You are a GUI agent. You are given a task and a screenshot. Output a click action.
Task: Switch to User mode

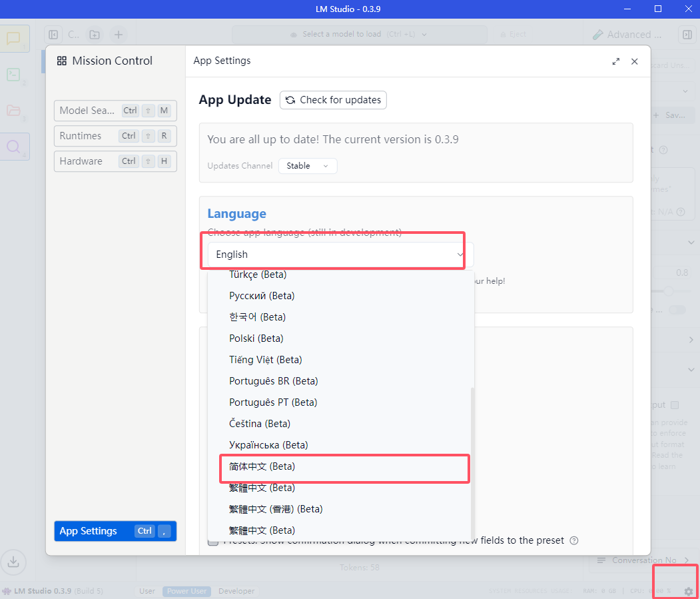pyautogui.click(x=147, y=591)
